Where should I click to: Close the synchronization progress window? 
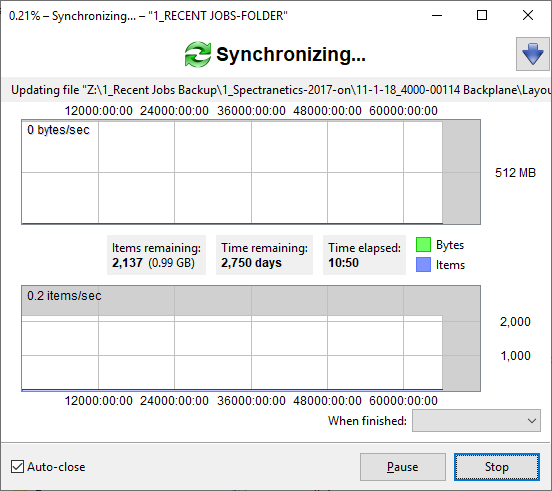[x=528, y=15]
